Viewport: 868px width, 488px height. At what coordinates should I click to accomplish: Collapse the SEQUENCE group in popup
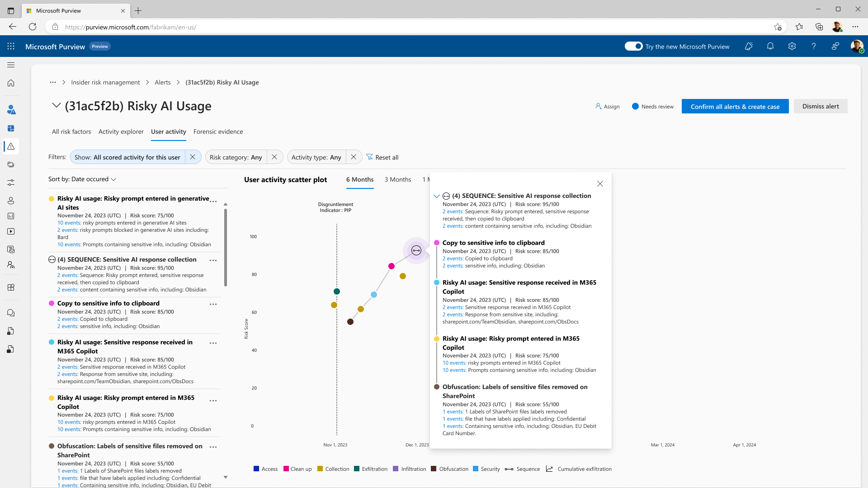coord(436,196)
